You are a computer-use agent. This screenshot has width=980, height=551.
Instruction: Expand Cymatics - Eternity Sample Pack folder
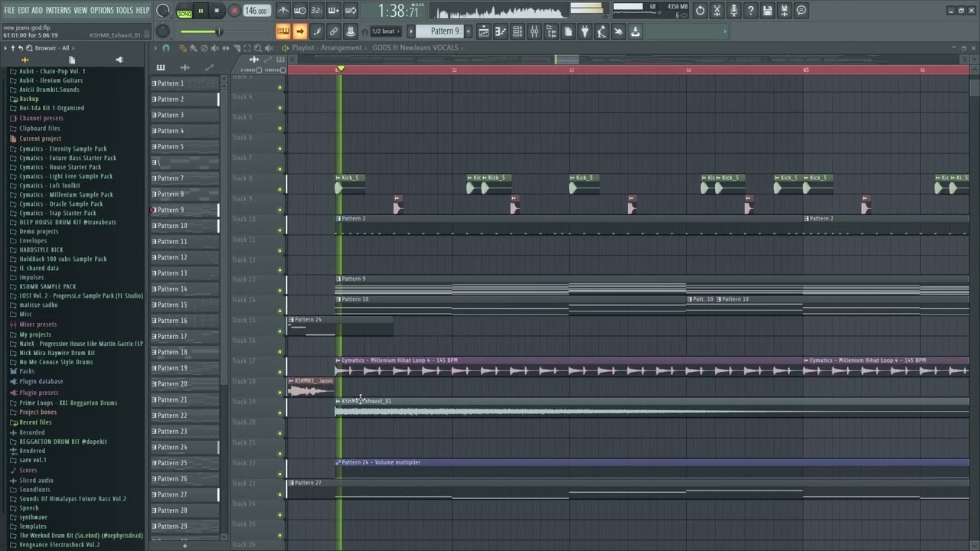(x=63, y=148)
